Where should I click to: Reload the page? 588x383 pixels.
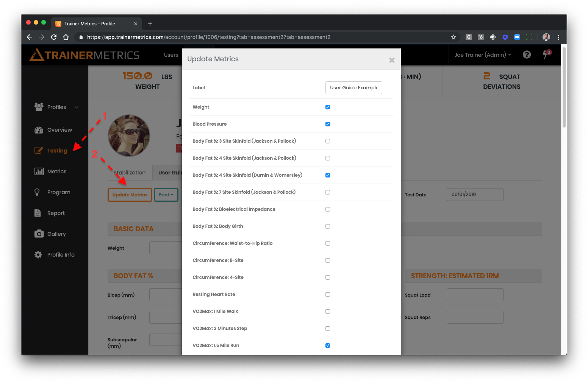(54, 37)
